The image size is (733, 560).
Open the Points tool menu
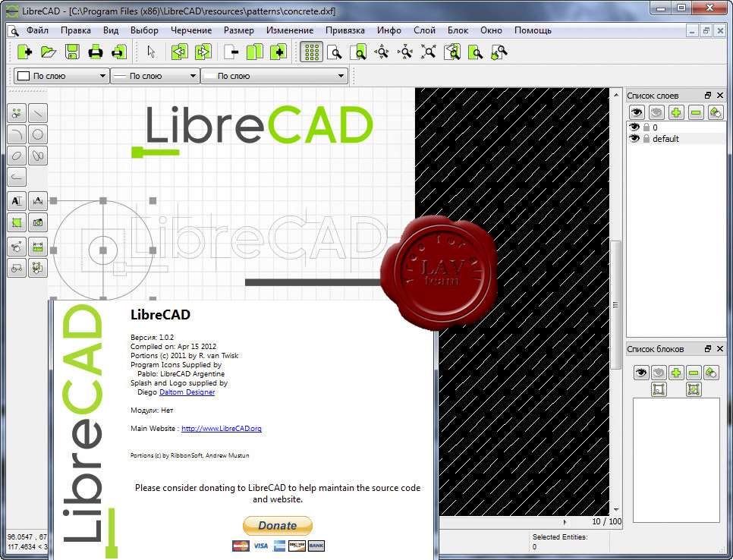point(17,114)
